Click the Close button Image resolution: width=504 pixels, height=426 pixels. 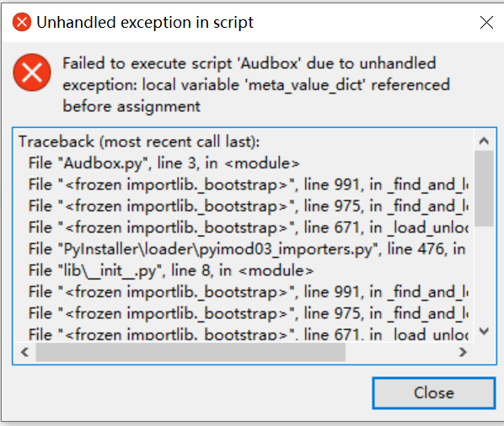point(433,393)
